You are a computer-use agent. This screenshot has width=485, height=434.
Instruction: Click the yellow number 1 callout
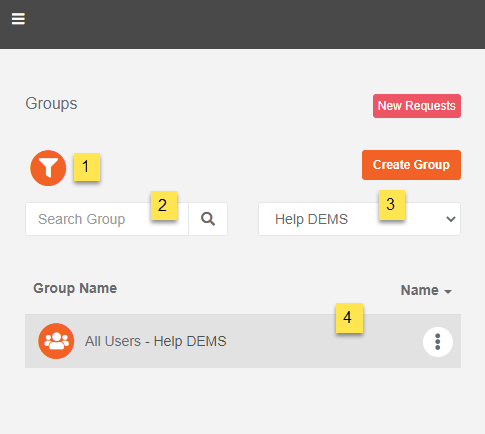(x=87, y=167)
